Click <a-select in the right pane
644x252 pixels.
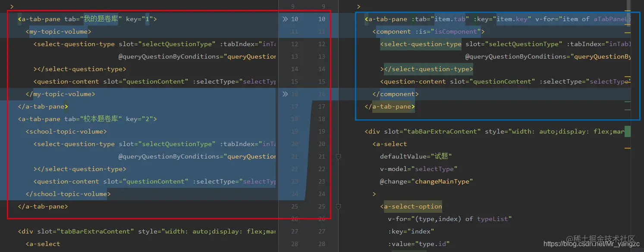390,144
